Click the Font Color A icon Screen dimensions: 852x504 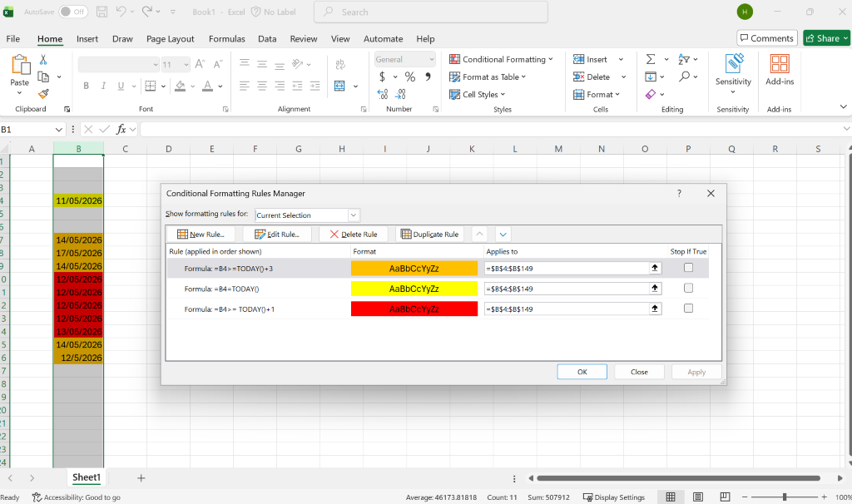pyautogui.click(x=207, y=86)
